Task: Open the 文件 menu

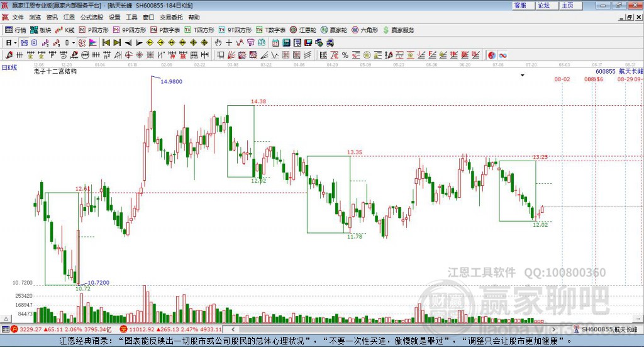Action: pos(18,17)
